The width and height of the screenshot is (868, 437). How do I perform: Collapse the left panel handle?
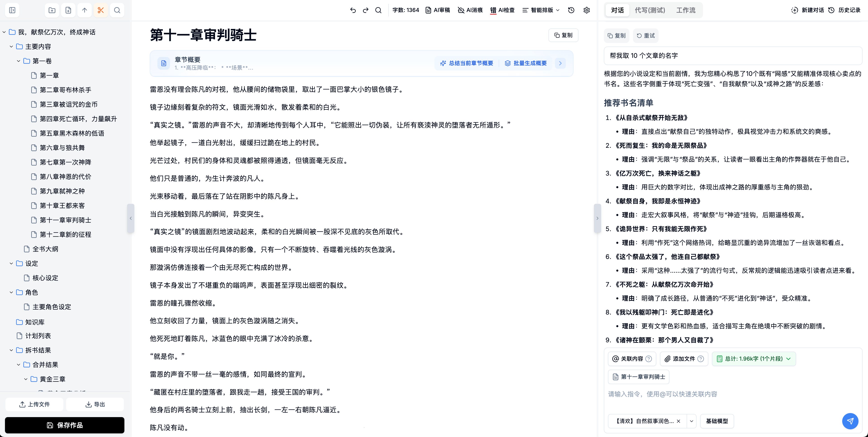[x=131, y=218]
